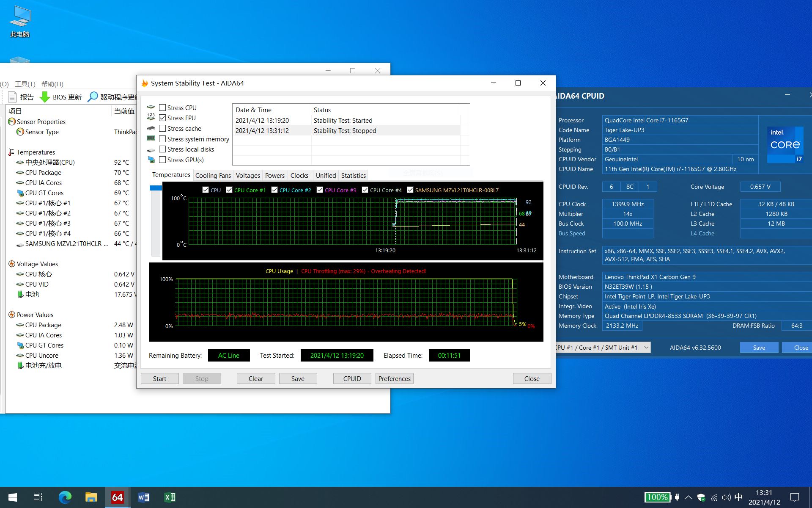Click the battery 100% tray indicator
The width and height of the screenshot is (812, 508).
click(x=658, y=497)
